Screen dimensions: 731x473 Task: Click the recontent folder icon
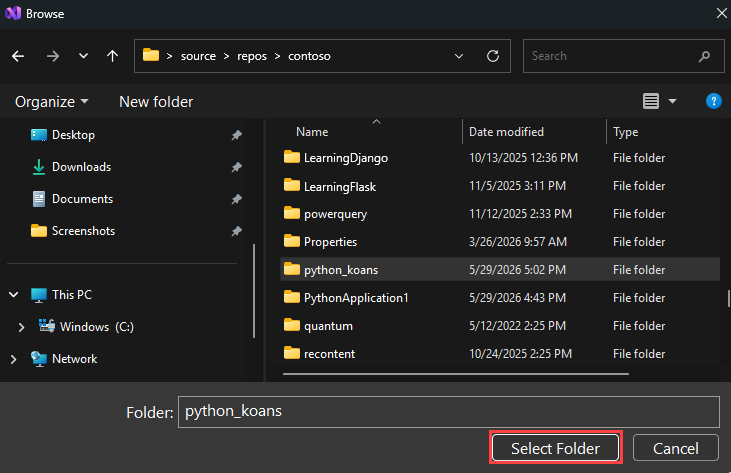tap(292, 353)
